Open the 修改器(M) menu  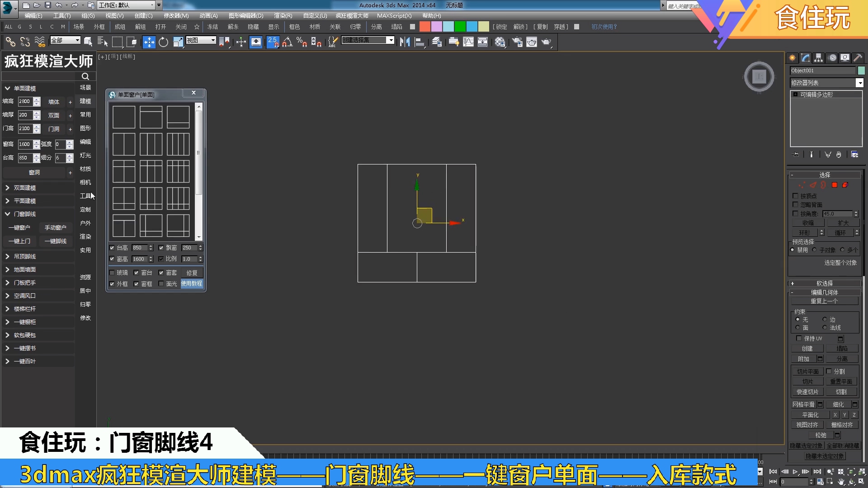tap(176, 16)
